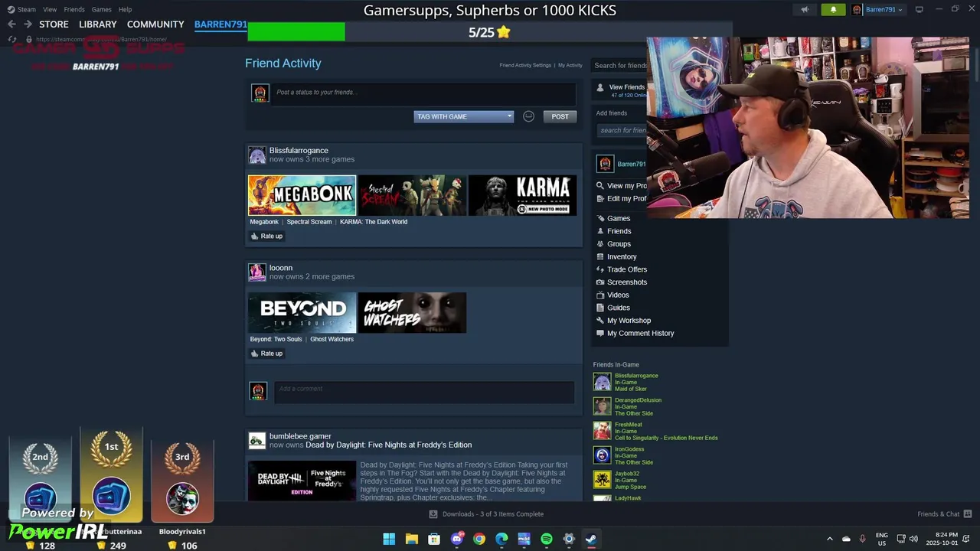Open My Activity link
Viewport: 980px width, 551px height.
point(570,65)
